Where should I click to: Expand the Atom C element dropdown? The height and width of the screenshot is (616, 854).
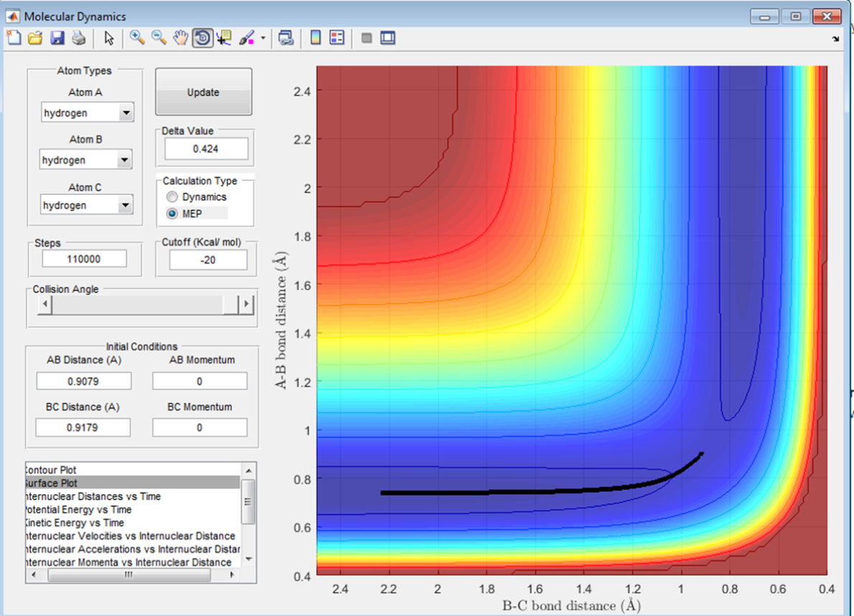click(x=126, y=206)
